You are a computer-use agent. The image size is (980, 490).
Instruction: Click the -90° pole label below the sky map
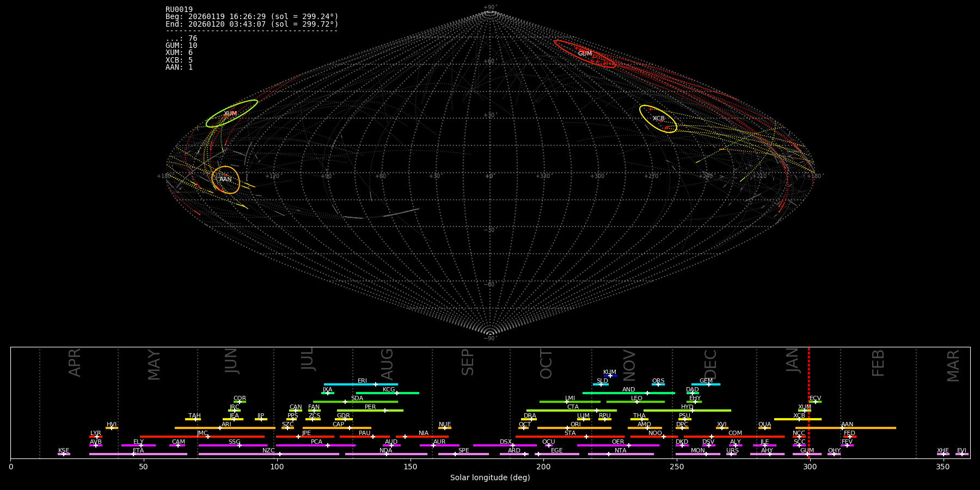pyautogui.click(x=490, y=339)
